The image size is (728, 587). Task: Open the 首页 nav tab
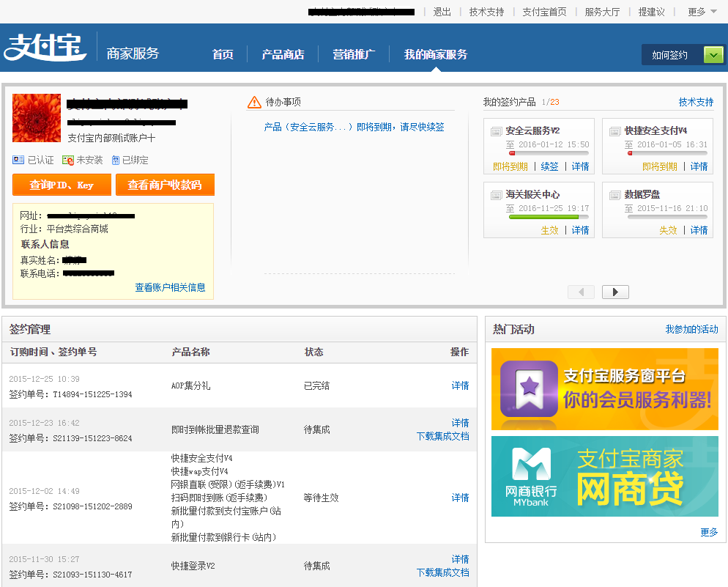point(223,54)
